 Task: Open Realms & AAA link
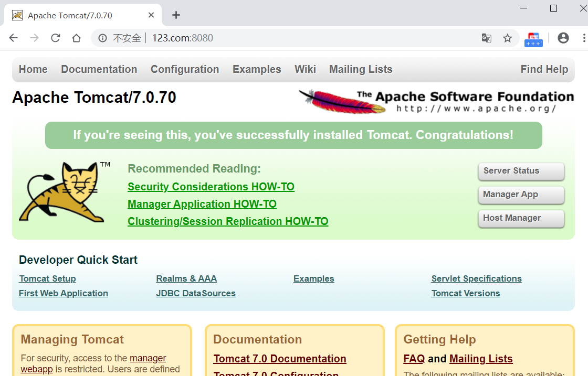click(186, 278)
